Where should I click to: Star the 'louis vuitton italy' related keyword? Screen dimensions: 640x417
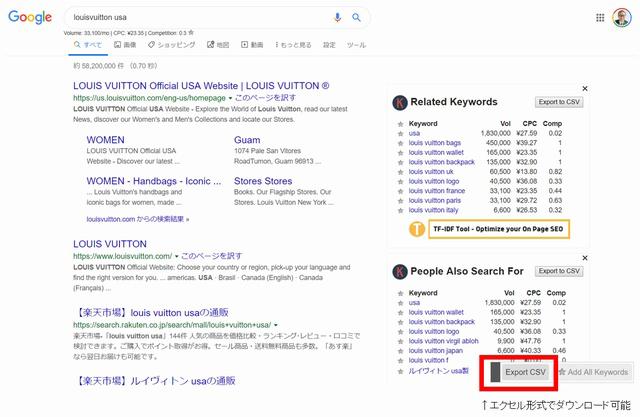(401, 209)
